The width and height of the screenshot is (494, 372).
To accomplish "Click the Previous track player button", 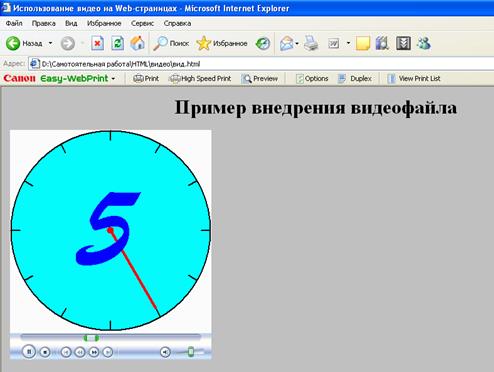I will tap(66, 352).
